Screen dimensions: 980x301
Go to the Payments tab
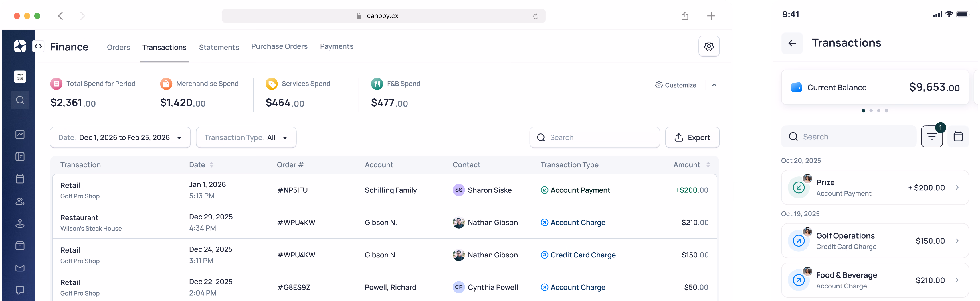point(337,46)
